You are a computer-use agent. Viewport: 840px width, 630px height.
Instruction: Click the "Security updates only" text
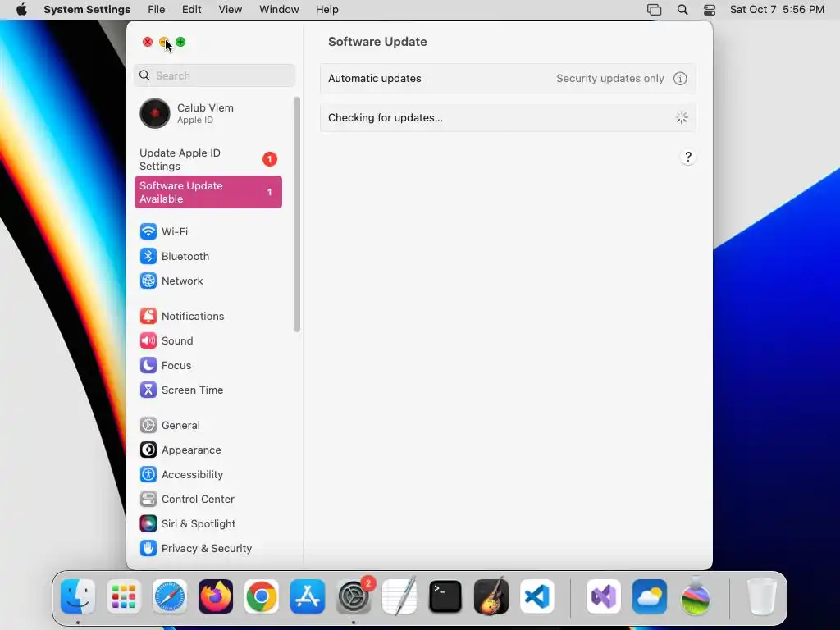tap(610, 79)
